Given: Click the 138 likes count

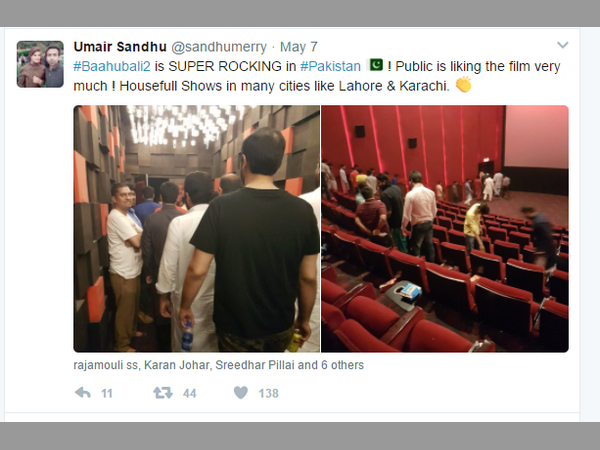Looking at the screenshot, I should (x=268, y=393).
